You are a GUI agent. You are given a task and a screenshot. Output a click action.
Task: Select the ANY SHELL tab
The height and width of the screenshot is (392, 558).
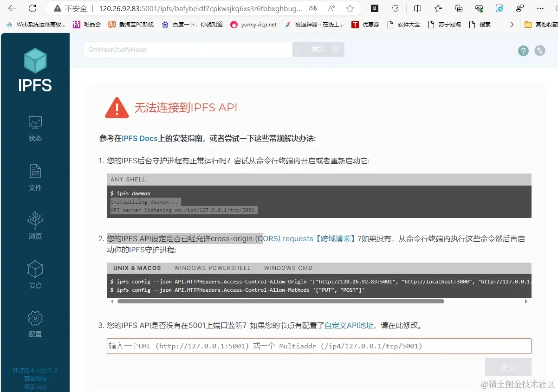point(128,180)
